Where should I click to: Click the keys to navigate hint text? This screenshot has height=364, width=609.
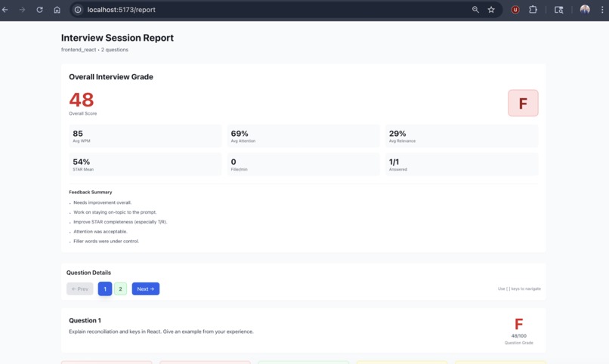click(519, 288)
